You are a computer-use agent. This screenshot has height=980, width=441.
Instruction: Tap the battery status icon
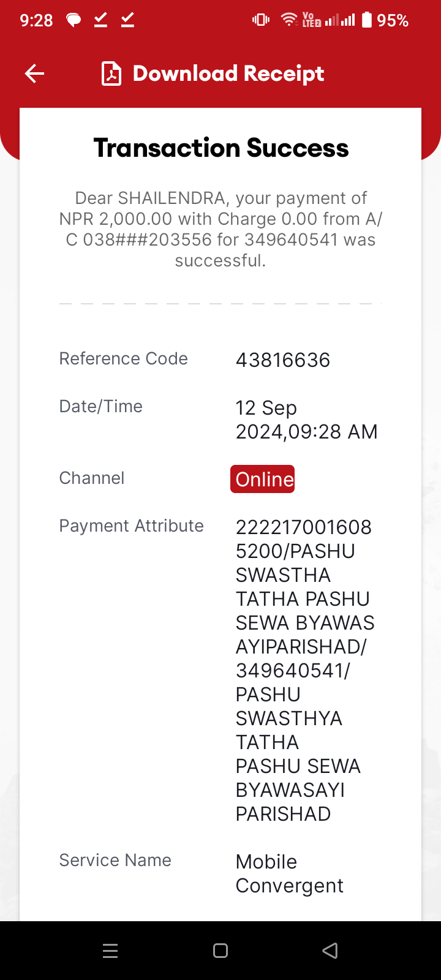tap(367, 20)
